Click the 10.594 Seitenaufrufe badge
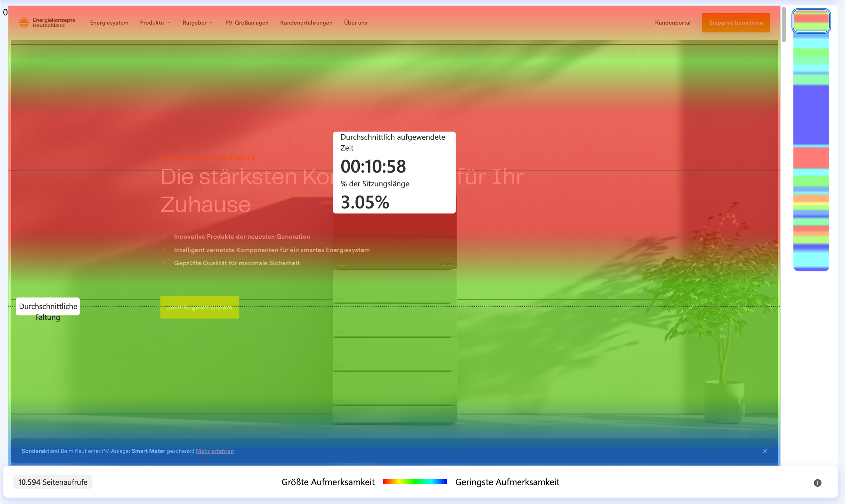Viewport: 845px width, 504px height. pos(53,482)
